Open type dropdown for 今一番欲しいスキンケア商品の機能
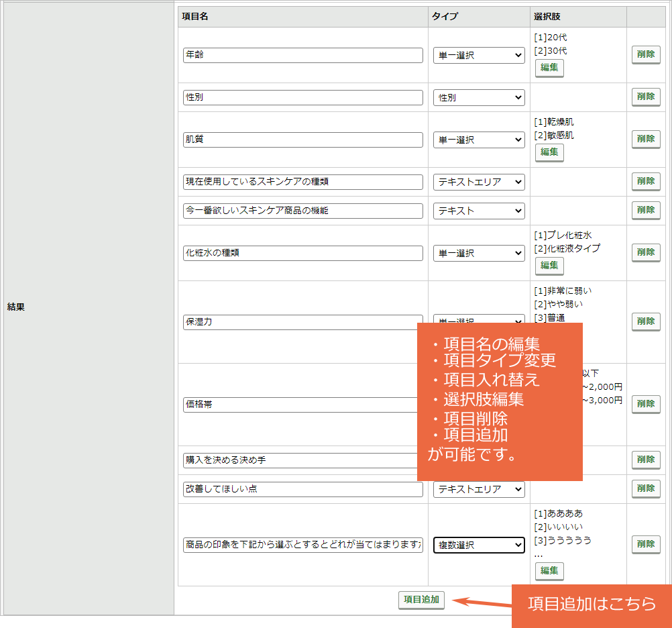The height and width of the screenshot is (628, 672). 479,211
